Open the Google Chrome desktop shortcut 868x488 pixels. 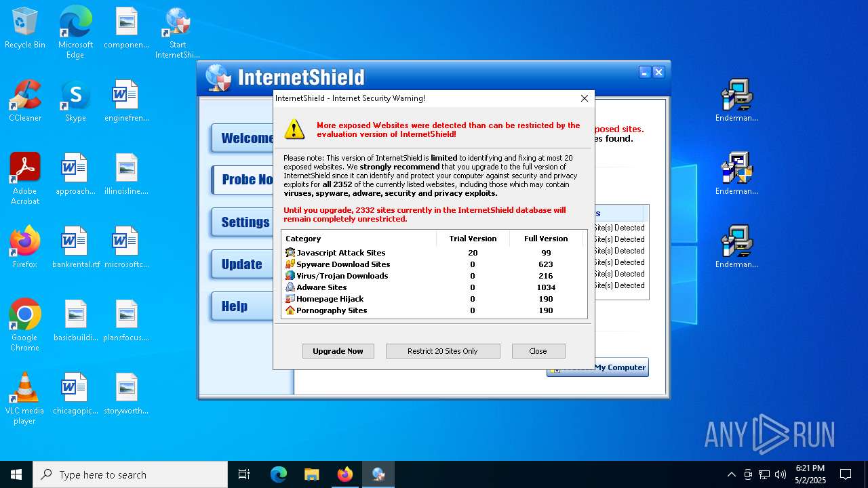coord(25,325)
